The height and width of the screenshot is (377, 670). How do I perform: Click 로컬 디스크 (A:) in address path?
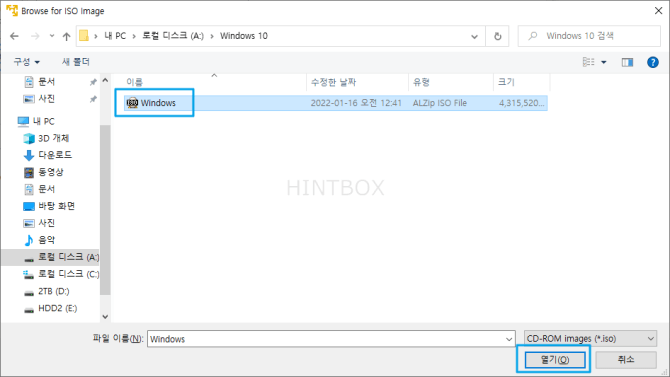[x=173, y=36]
